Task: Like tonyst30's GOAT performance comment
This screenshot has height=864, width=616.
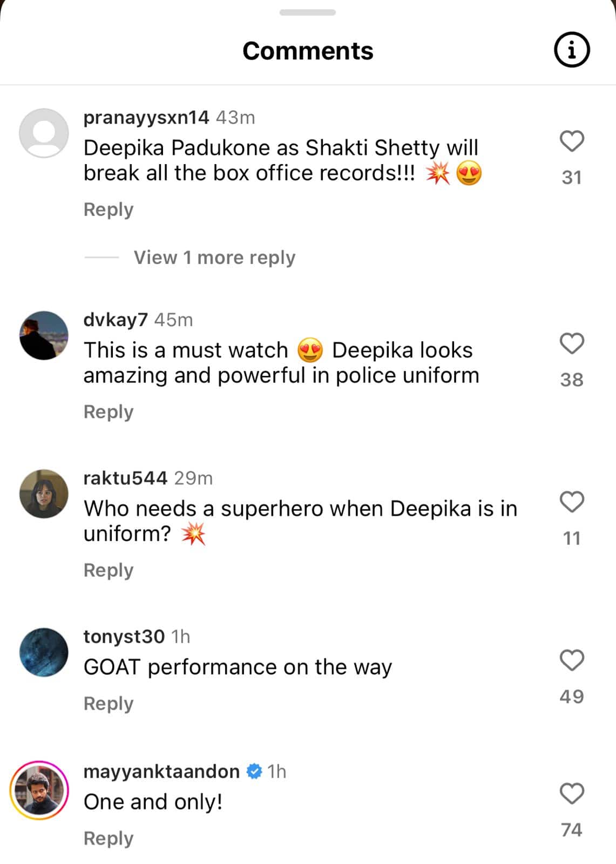Action: coord(572,660)
